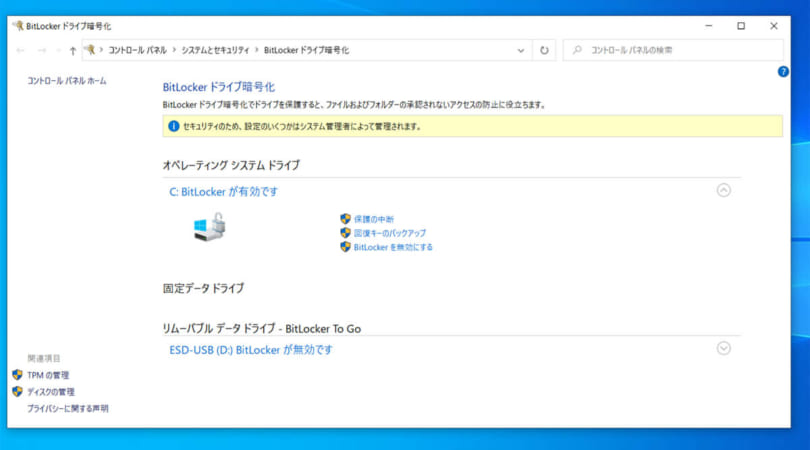
Task: Click 回復キーのバックアップ link
Action: [389, 232]
